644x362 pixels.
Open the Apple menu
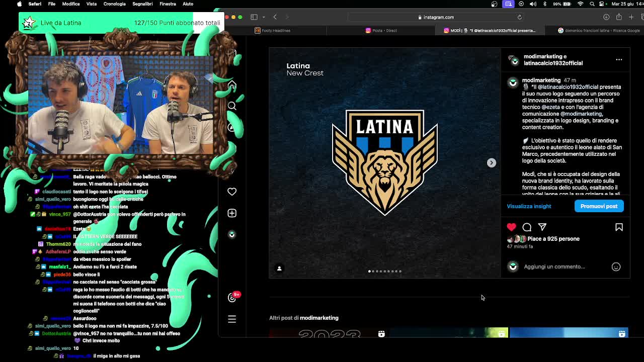[19, 4]
